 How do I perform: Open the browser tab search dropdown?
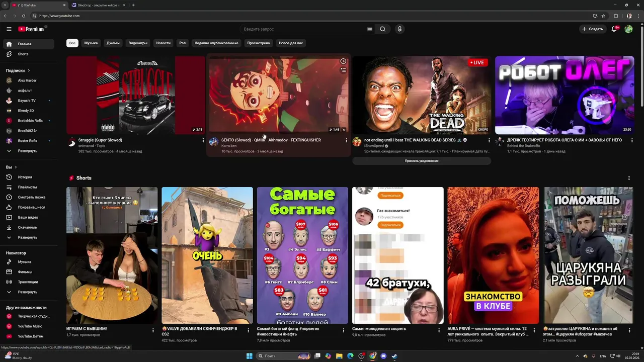[5, 5]
